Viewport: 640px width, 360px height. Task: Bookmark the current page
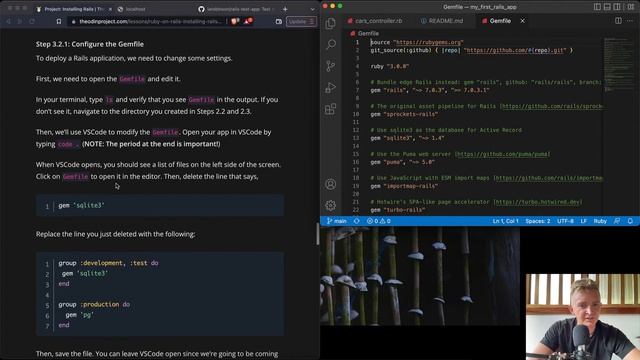(59, 21)
